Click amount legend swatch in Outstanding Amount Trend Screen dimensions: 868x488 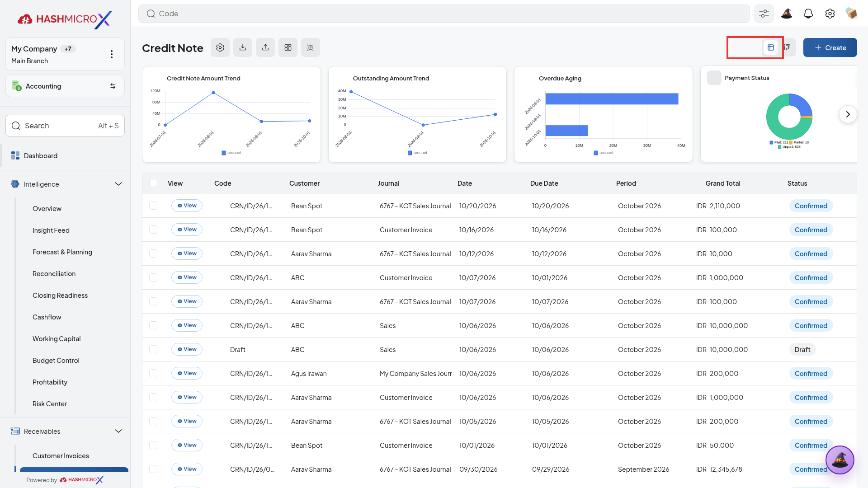click(x=410, y=153)
